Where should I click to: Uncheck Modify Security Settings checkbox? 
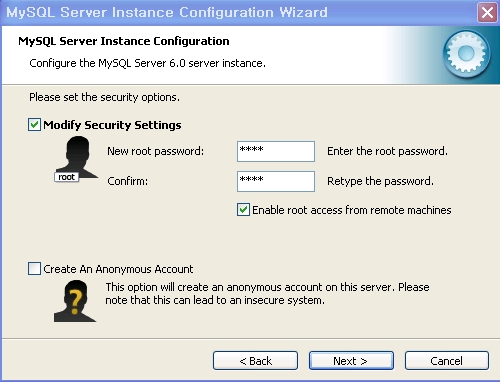pyautogui.click(x=34, y=125)
